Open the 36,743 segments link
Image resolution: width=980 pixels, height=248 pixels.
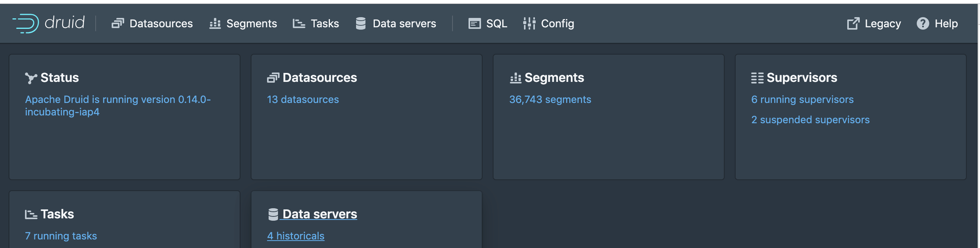click(550, 99)
